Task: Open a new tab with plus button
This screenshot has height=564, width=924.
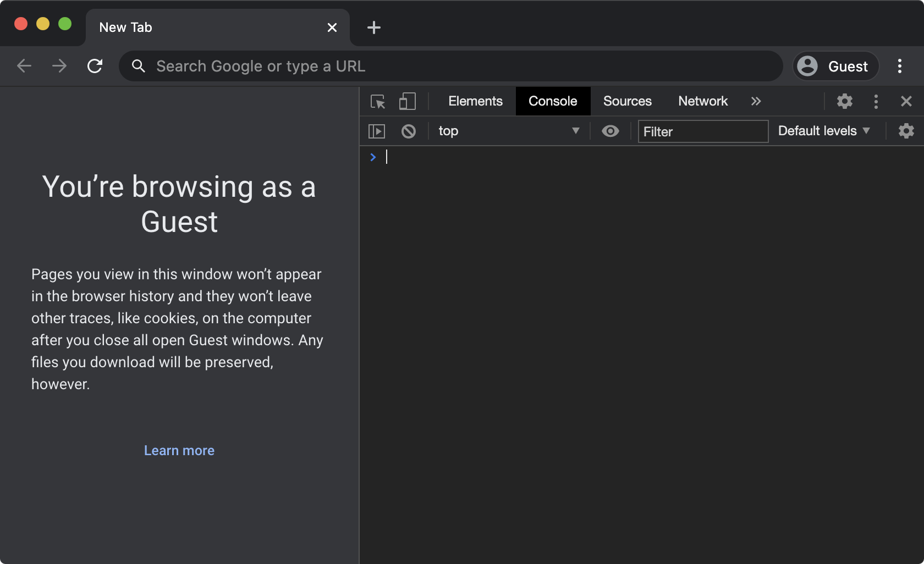Action: point(373,27)
